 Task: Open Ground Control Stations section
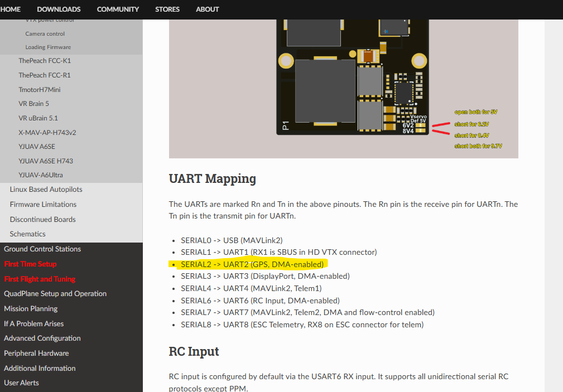42,249
